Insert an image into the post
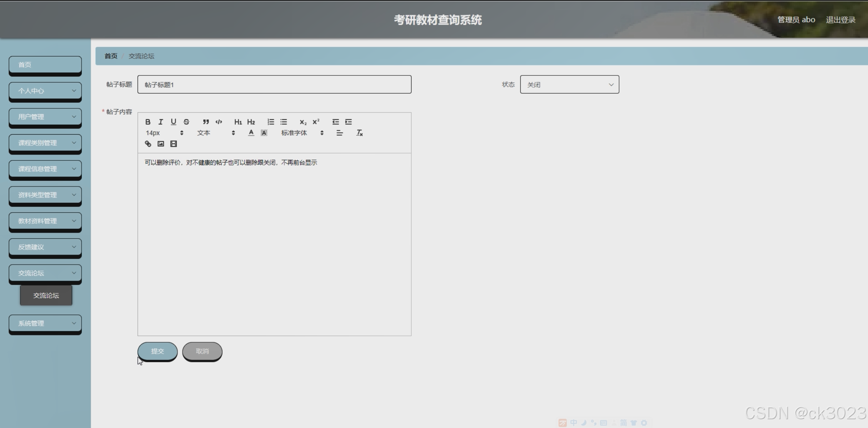868x428 pixels. point(161,144)
